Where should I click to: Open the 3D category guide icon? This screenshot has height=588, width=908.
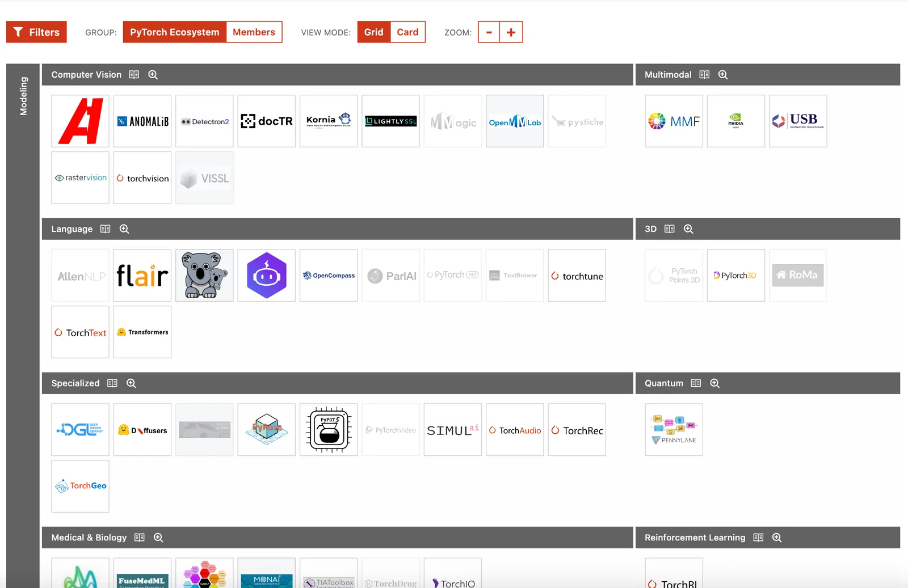pyautogui.click(x=670, y=229)
